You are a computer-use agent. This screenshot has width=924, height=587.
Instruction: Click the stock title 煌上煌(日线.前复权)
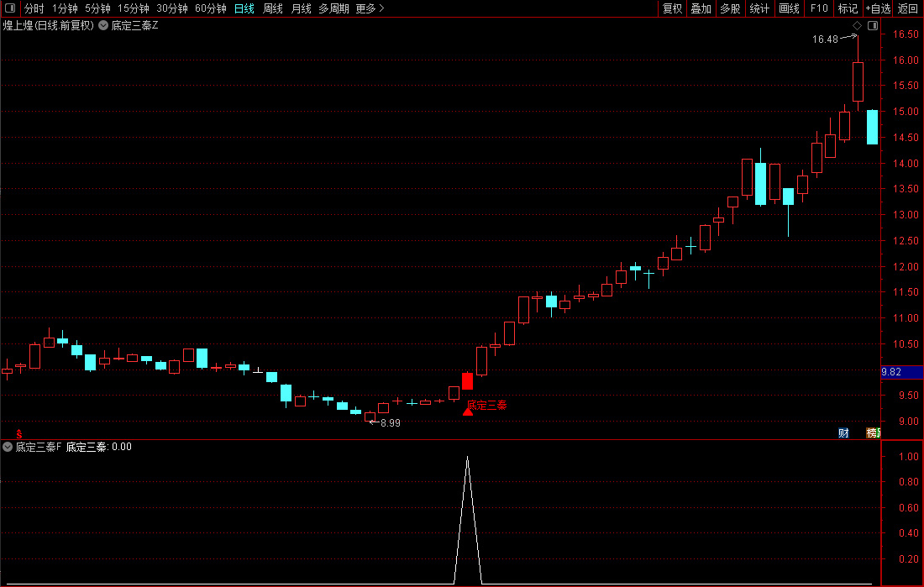click(x=49, y=25)
